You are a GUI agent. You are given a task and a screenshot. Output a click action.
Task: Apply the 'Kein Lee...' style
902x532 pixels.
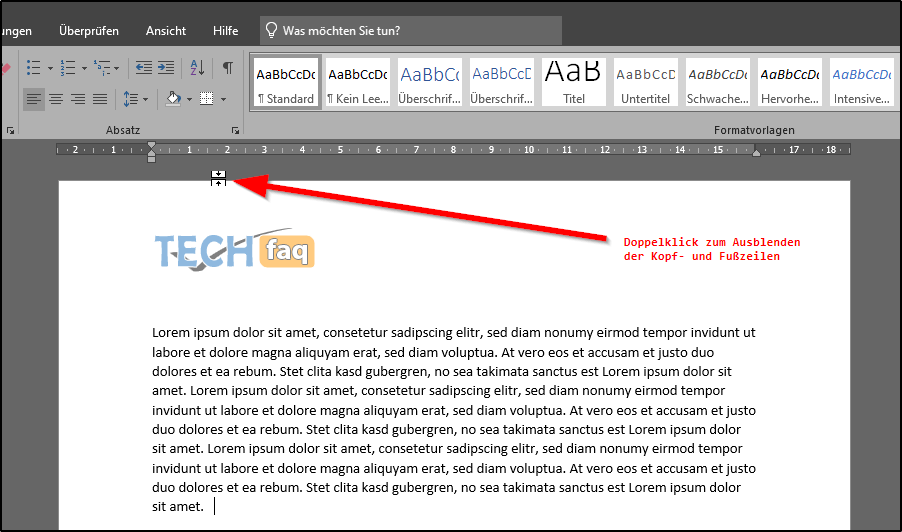point(358,82)
